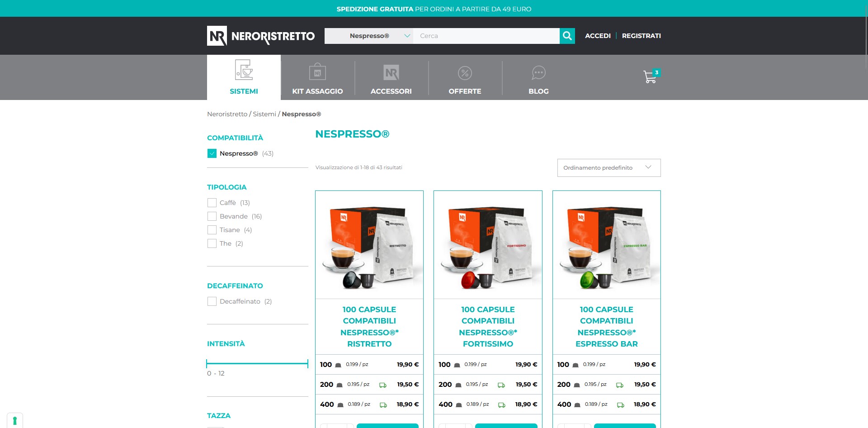This screenshot has height=428, width=868.
Task: Click the Offerte percent icon
Action: [x=465, y=72]
